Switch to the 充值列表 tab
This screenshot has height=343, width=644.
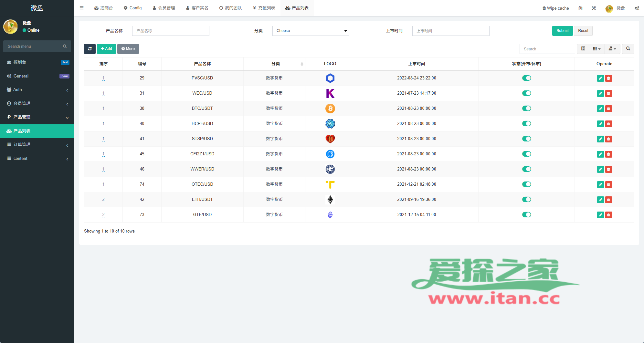[264, 8]
